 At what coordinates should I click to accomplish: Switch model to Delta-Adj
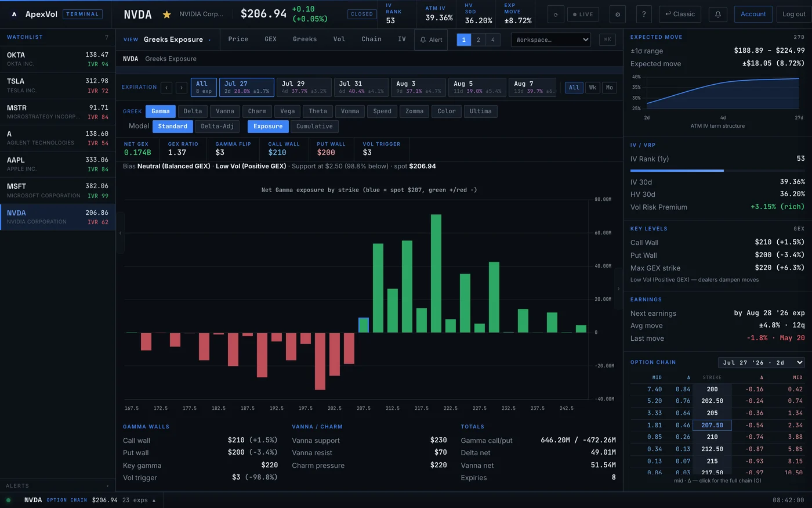(x=217, y=127)
